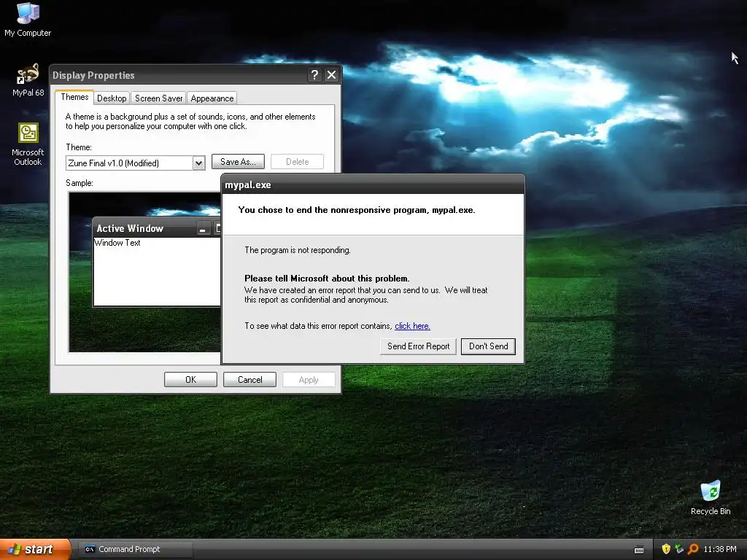Click the keyboard language bar icon in taskbar
Image resolution: width=747 pixels, height=560 pixels.
(639, 550)
